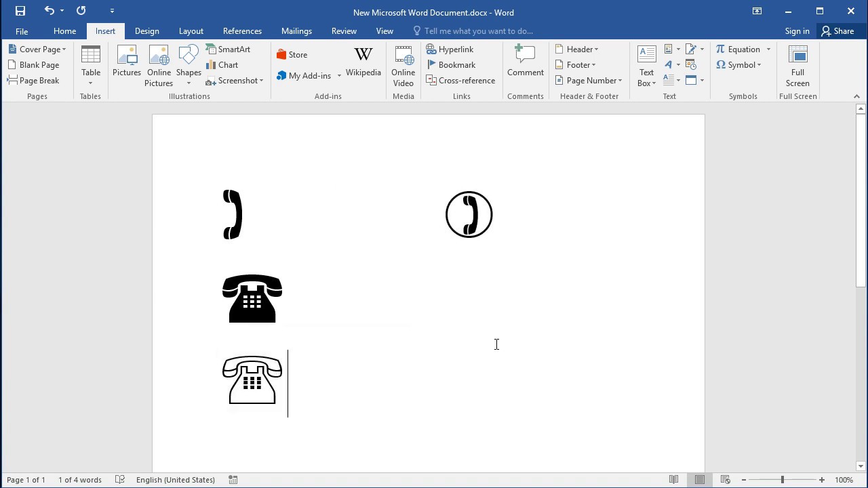Click the macro recording icon in status bar
Viewport: 868px width, 488px height.
click(x=233, y=480)
